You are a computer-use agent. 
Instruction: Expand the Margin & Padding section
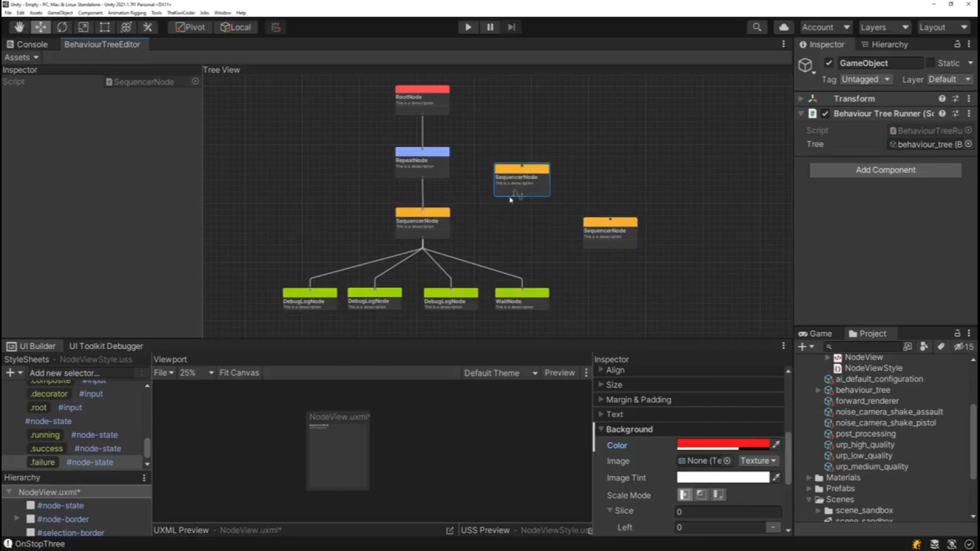(x=638, y=399)
